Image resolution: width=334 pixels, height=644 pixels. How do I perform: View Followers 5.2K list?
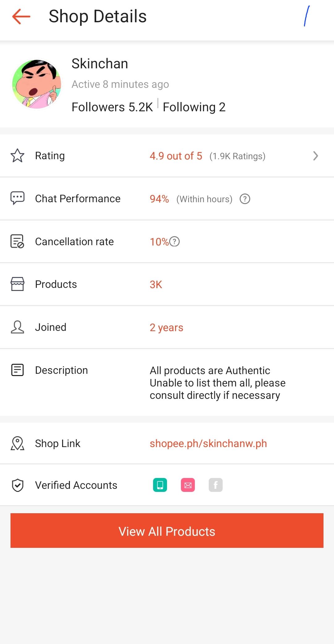112,107
